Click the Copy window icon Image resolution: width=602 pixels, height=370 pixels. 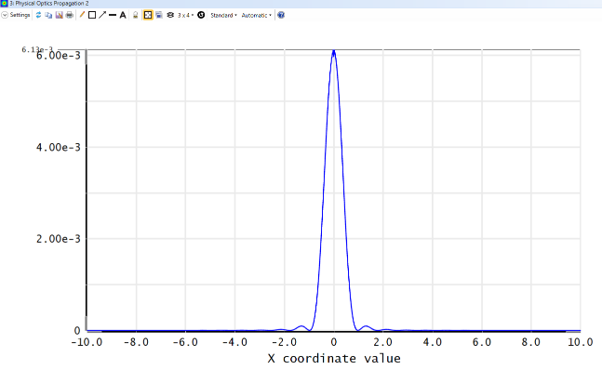48,15
